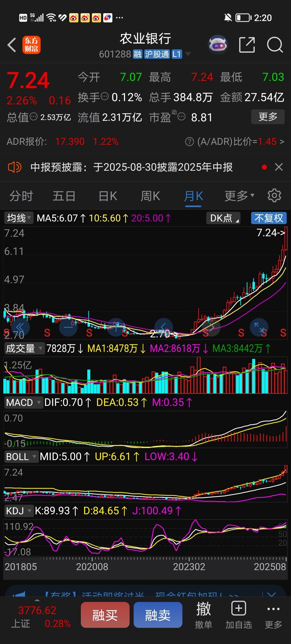Tap the muted bell status icon
The image size is (291, 644).
(x=228, y=18)
